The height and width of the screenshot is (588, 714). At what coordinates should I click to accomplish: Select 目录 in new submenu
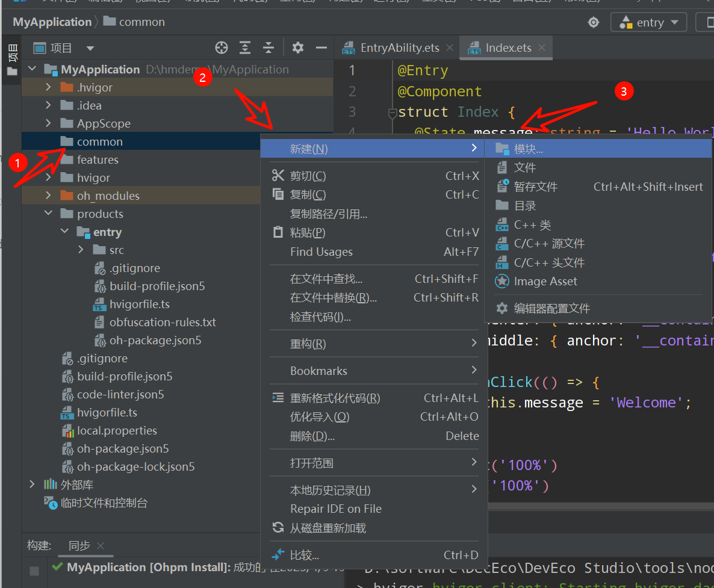pos(598,206)
